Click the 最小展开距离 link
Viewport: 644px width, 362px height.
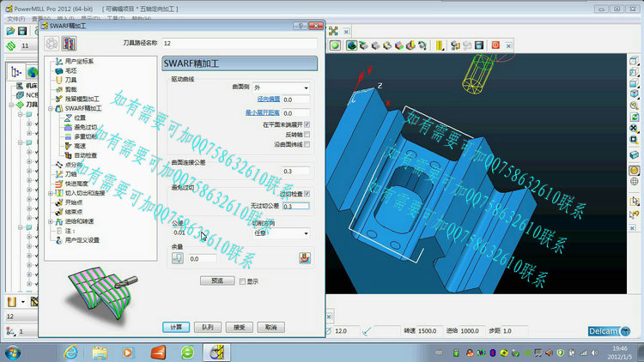click(263, 112)
